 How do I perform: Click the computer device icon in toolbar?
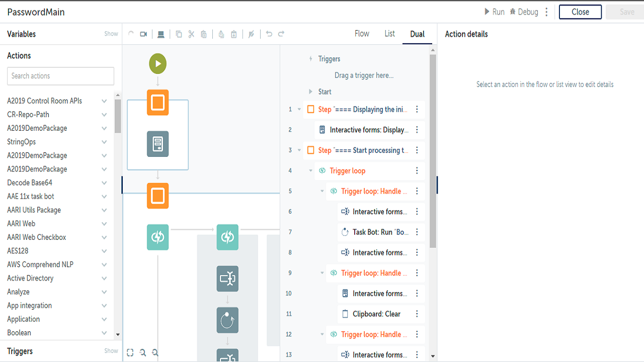pyautogui.click(x=161, y=34)
